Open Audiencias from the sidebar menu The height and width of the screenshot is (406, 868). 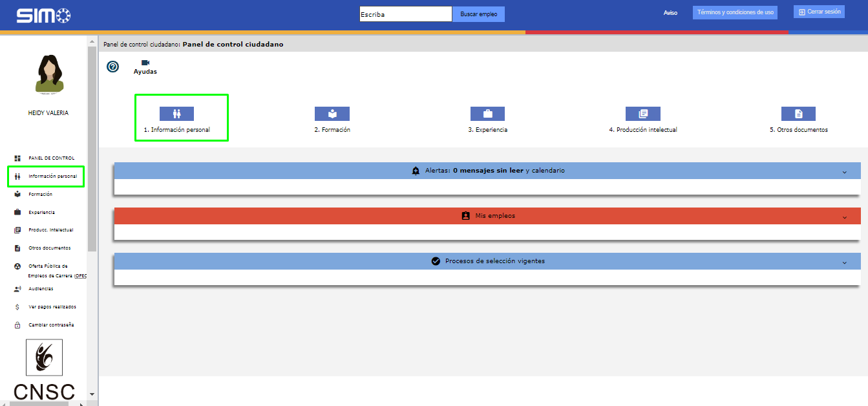(41, 289)
